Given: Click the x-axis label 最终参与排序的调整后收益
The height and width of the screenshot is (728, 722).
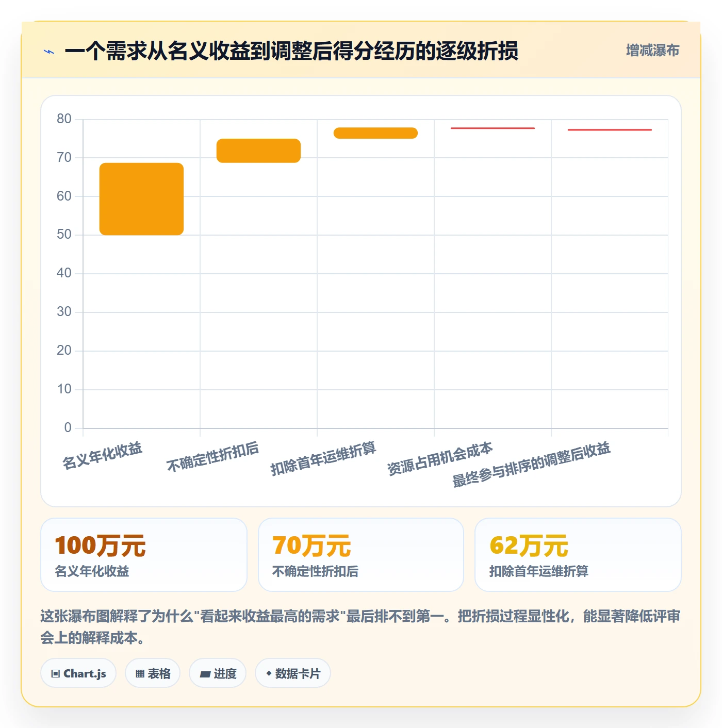Looking at the screenshot, I should pyautogui.click(x=531, y=465).
